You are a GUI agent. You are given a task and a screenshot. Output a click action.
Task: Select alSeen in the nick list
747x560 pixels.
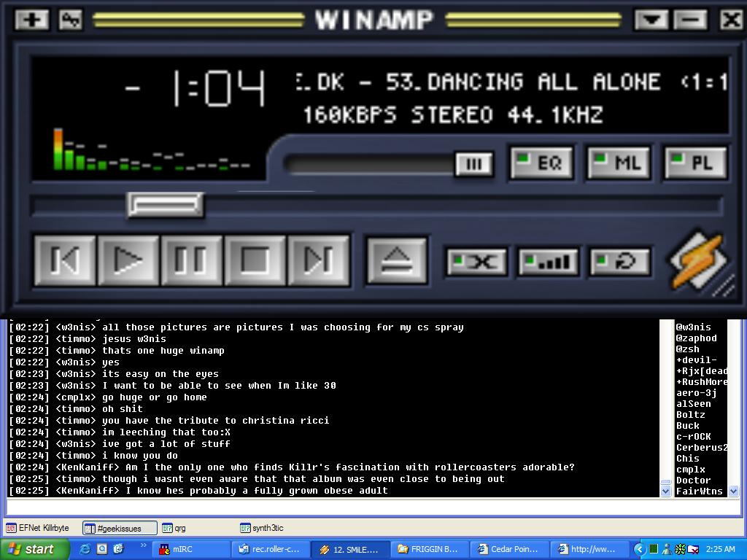pos(693,404)
